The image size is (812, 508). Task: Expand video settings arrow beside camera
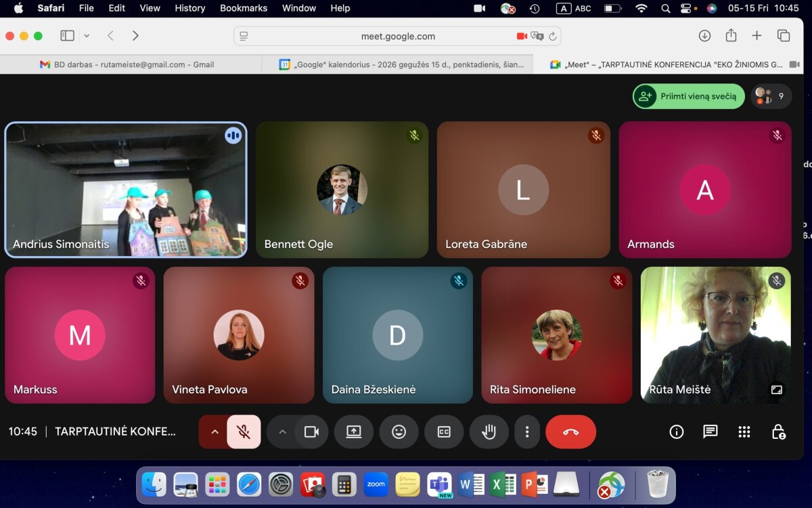(282, 432)
